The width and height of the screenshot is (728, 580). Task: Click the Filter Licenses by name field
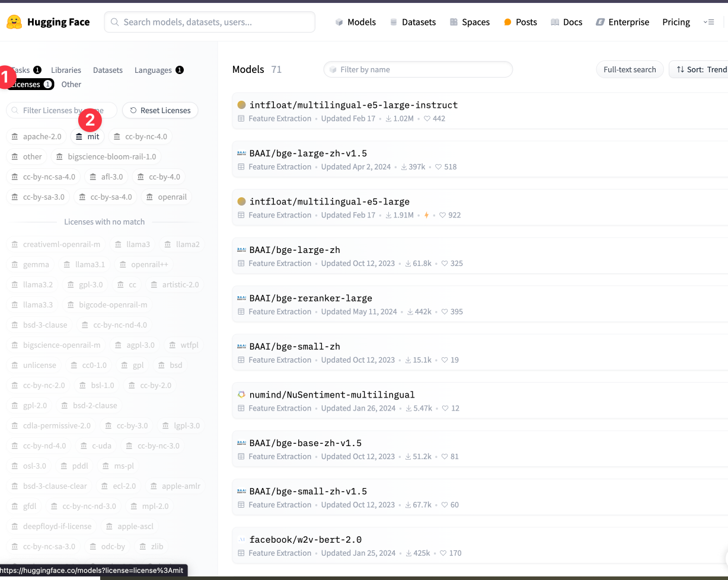pos(62,110)
